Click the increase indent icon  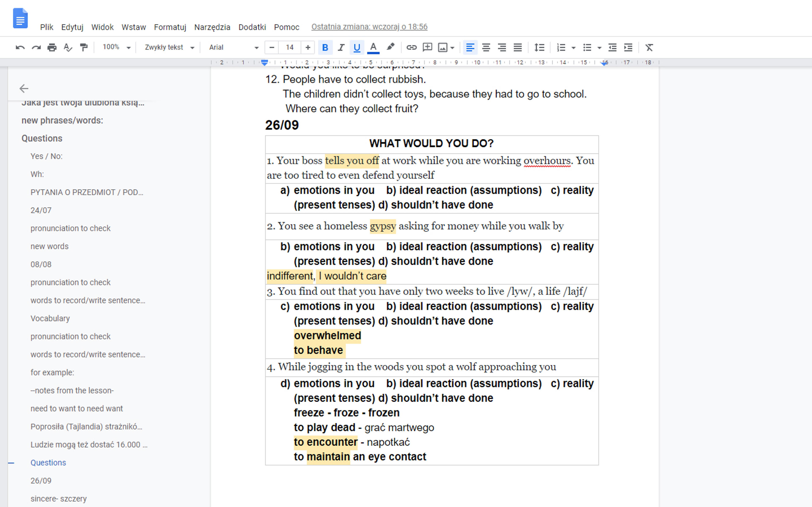(x=628, y=48)
